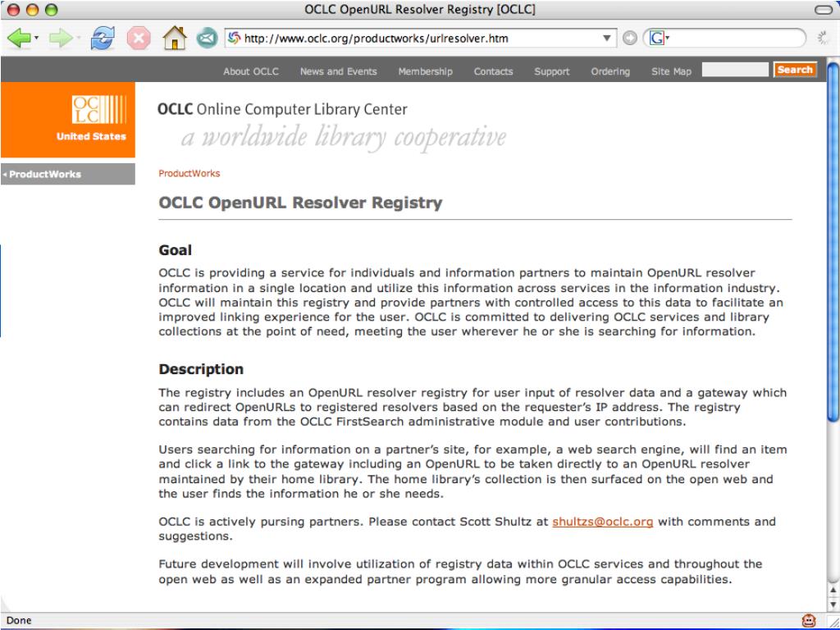Click the OCLC Online Computer Library Center banner
The width and height of the screenshot is (840, 630).
[x=331, y=127]
